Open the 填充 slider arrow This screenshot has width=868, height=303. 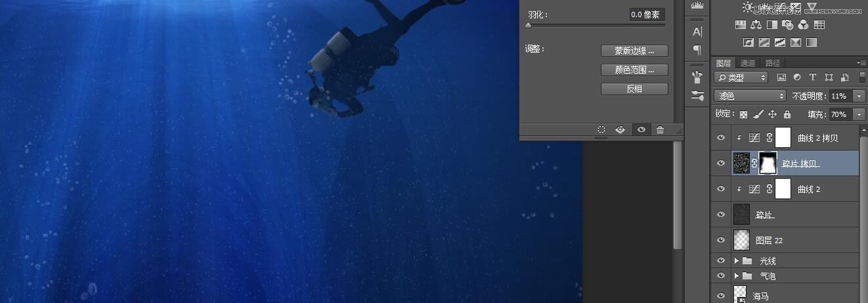click(859, 114)
